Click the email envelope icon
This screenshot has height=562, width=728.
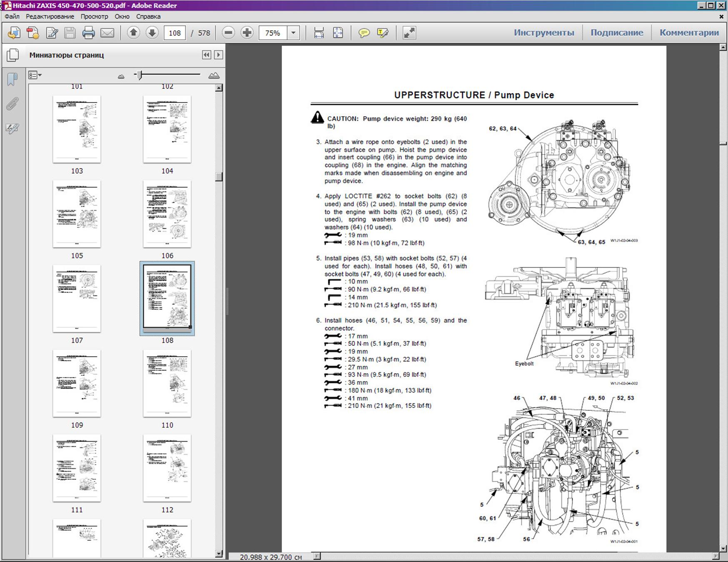(x=107, y=33)
